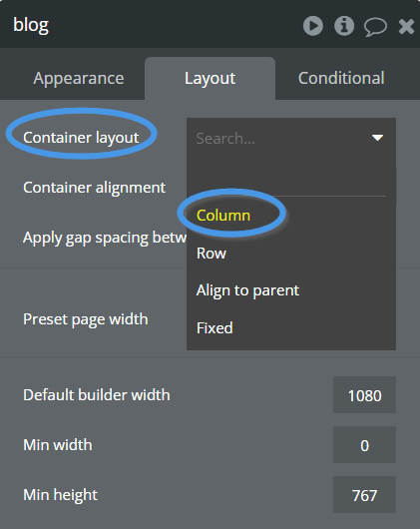
Task: Click the Preset page width label
Action: 86,319
